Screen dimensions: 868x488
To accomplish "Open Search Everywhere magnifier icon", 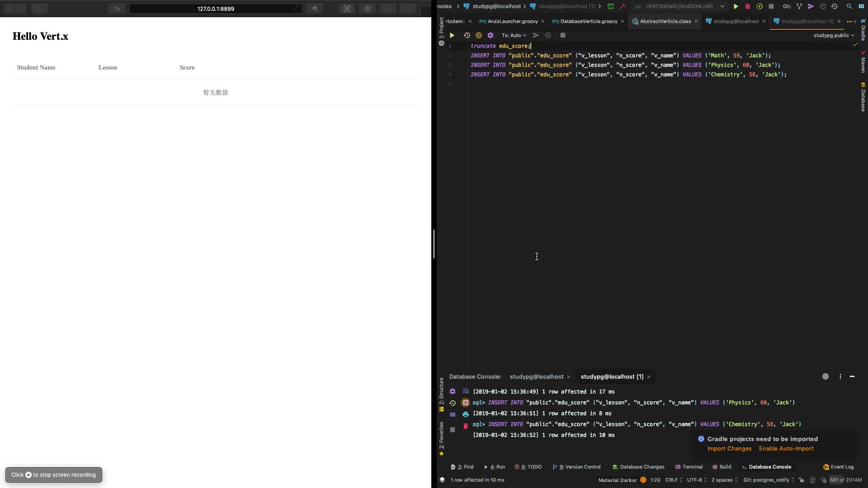I will pyautogui.click(x=849, y=6).
